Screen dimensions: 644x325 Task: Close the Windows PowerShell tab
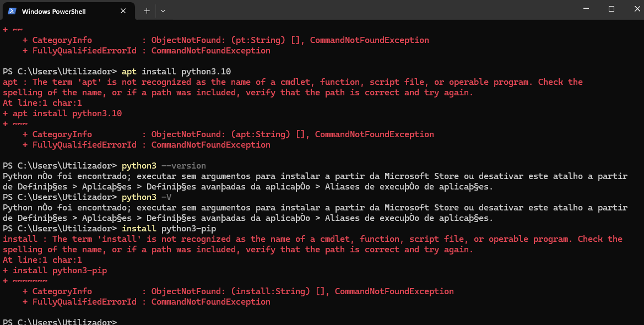click(x=127, y=10)
